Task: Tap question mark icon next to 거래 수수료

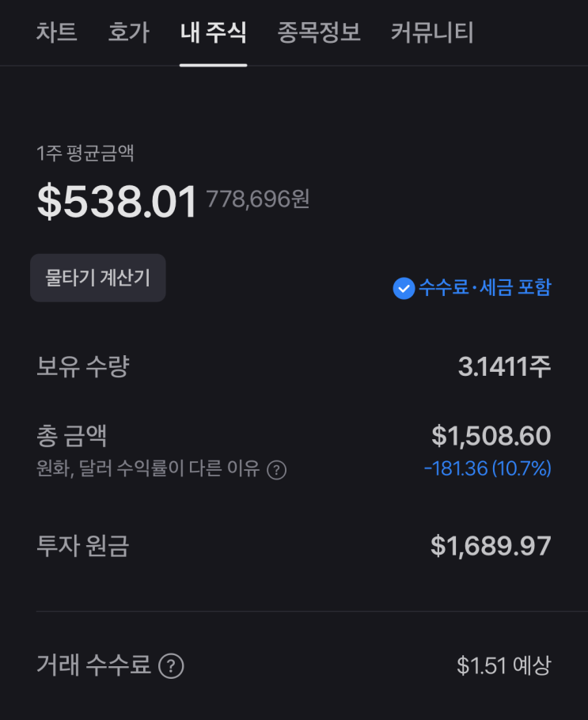Action: (171, 666)
